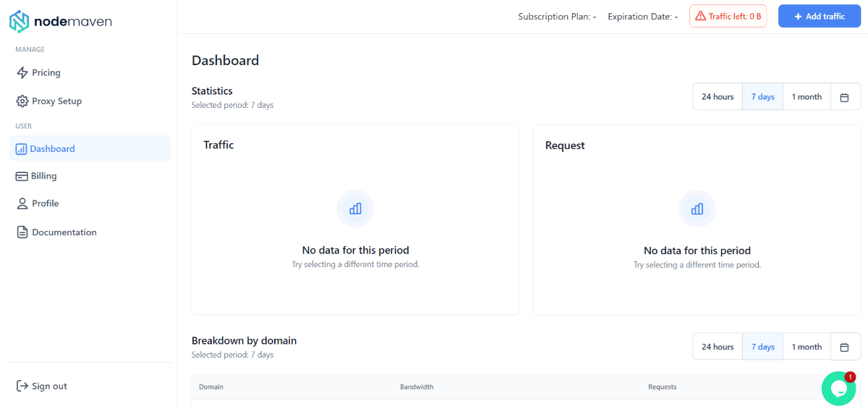Click the Sign out arrow icon
The height and width of the screenshot is (409, 868).
[22, 386]
